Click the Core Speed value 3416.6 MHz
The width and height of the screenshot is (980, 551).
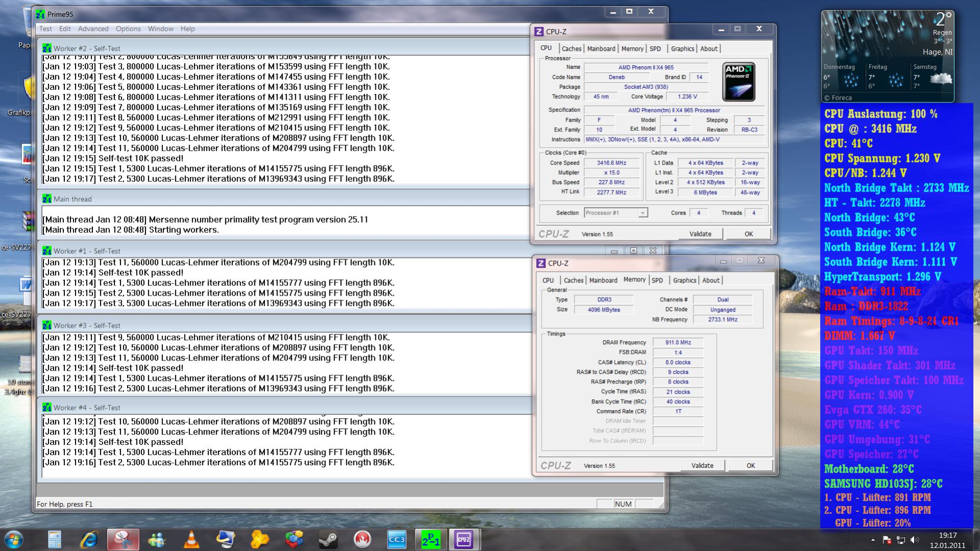pyautogui.click(x=612, y=163)
